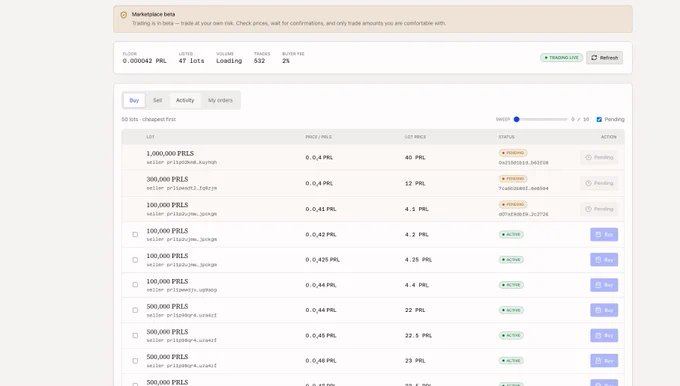Open the Sell tab
680x386 pixels.
click(x=157, y=100)
